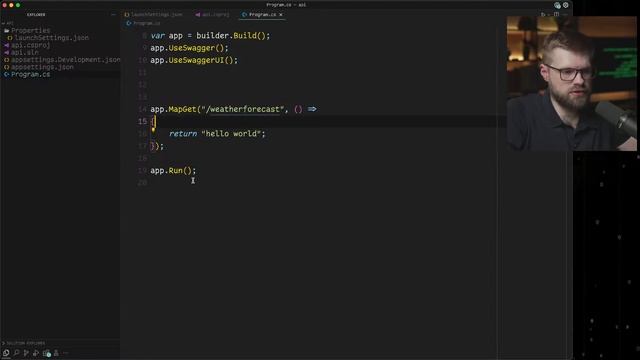The width and height of the screenshot is (640, 360).
Task: Open appsettings.json in the Explorer tree
Action: point(39,67)
